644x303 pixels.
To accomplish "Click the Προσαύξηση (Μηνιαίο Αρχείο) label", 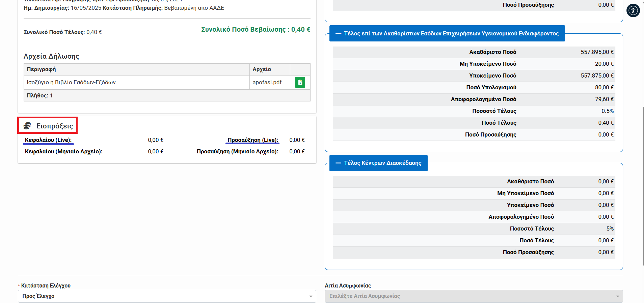I will (238, 151).
